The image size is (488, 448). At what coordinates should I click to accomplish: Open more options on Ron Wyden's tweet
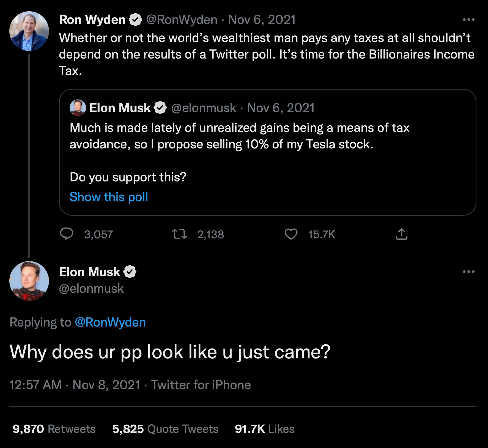click(468, 19)
